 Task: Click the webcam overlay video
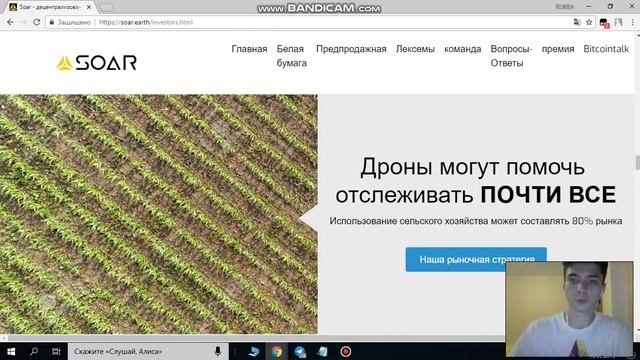569,309
